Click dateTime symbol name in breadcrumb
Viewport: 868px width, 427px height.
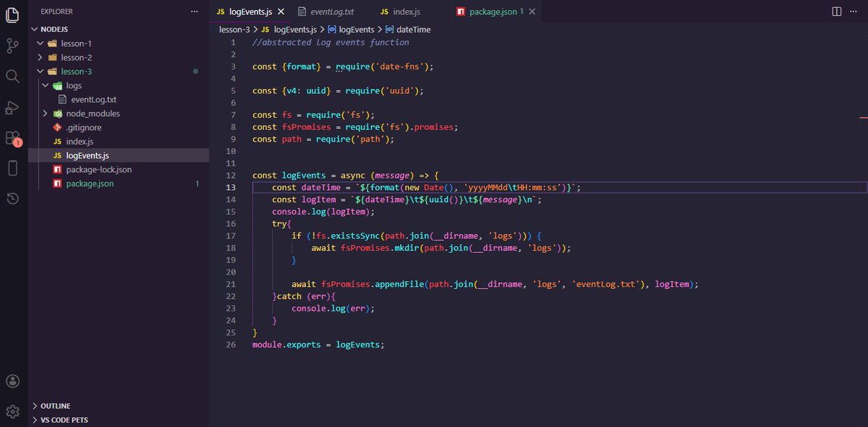pos(413,30)
